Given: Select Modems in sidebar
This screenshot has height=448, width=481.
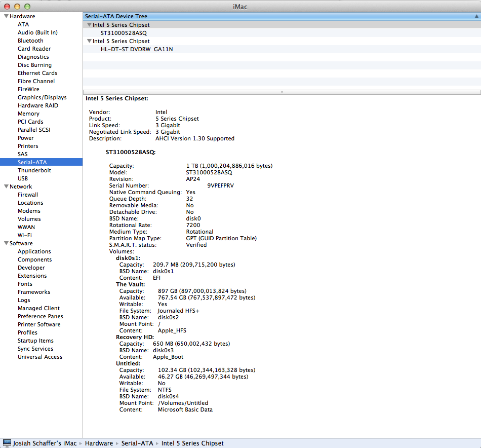Looking at the screenshot, I should (29, 211).
